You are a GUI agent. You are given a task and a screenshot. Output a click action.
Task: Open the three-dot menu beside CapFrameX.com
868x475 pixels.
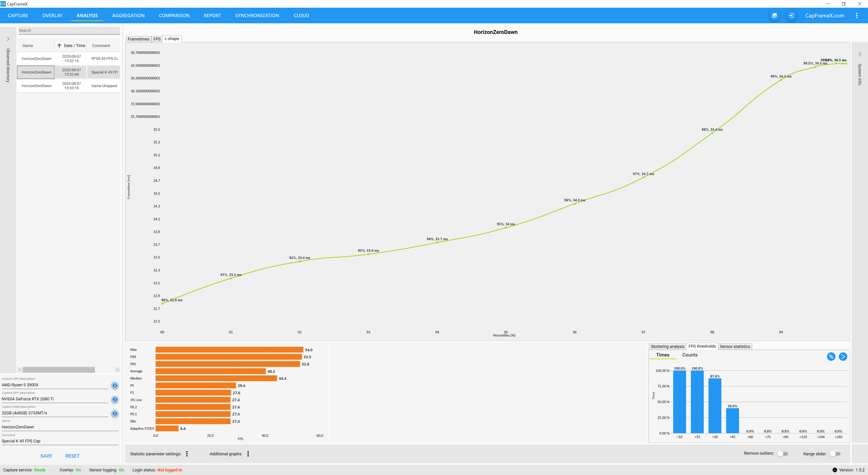(856, 16)
